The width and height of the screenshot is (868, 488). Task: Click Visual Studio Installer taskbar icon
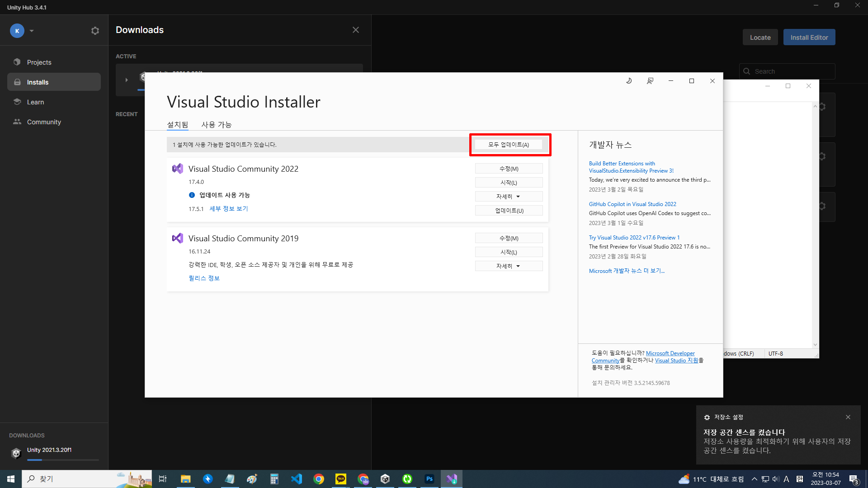(452, 479)
